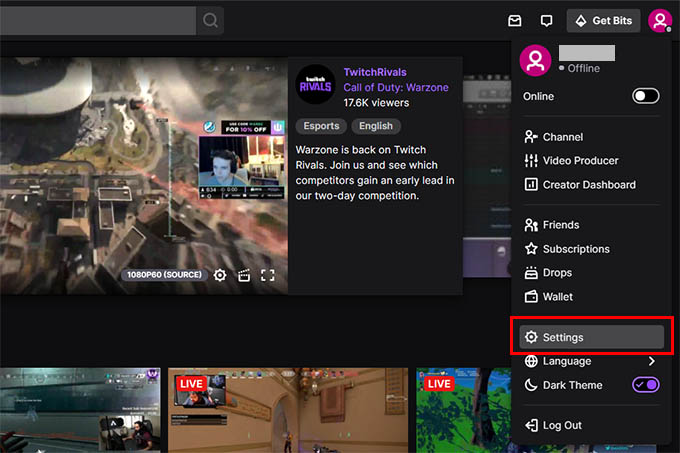
Task: Click the 1080P60 (SOURCE) quality badge
Action: coord(164,275)
